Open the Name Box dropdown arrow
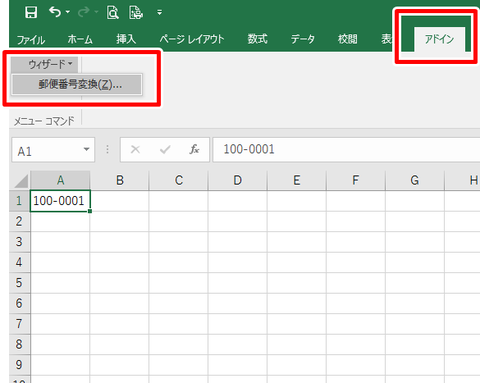 pos(87,149)
